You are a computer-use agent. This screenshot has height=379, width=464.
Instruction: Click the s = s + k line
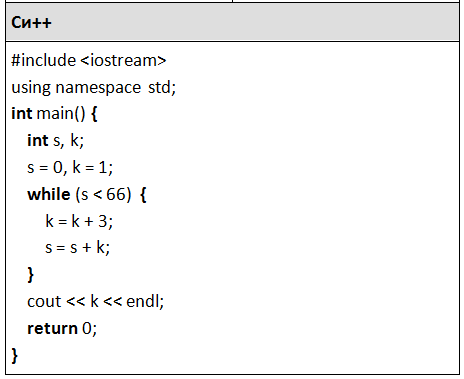pos(77,247)
